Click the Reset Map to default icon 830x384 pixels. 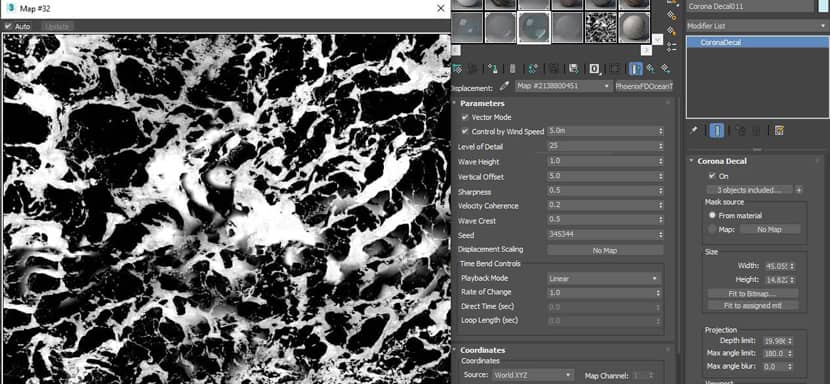512,69
